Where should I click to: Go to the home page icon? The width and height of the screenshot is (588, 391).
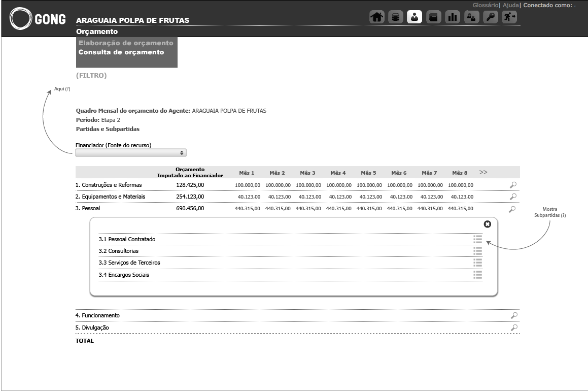(377, 17)
